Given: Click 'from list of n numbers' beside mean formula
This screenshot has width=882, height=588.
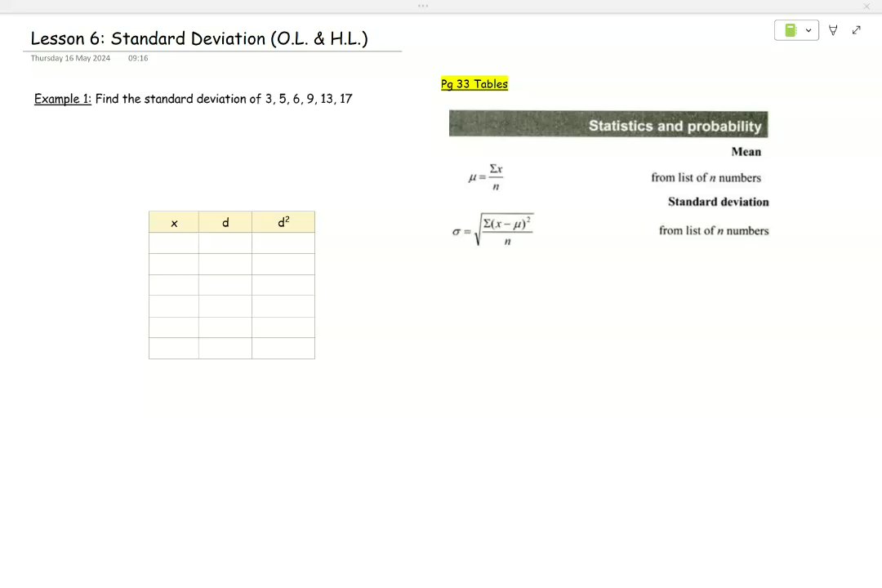Looking at the screenshot, I should point(706,178).
